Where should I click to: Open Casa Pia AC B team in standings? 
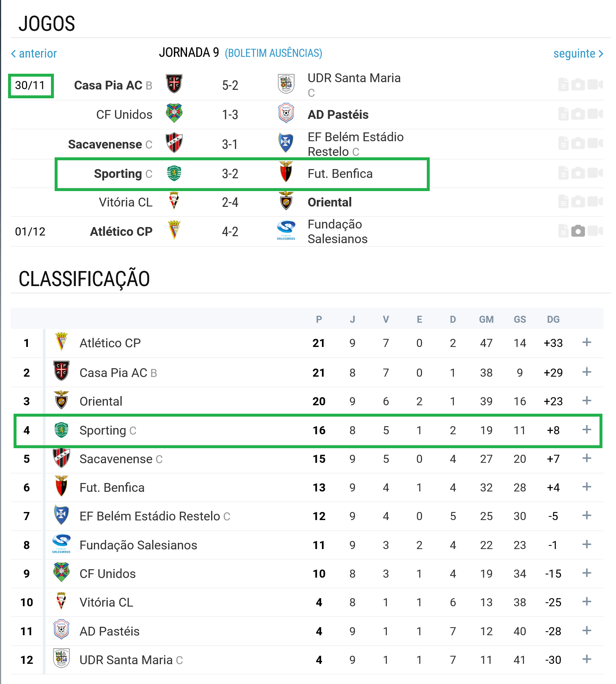(118, 373)
